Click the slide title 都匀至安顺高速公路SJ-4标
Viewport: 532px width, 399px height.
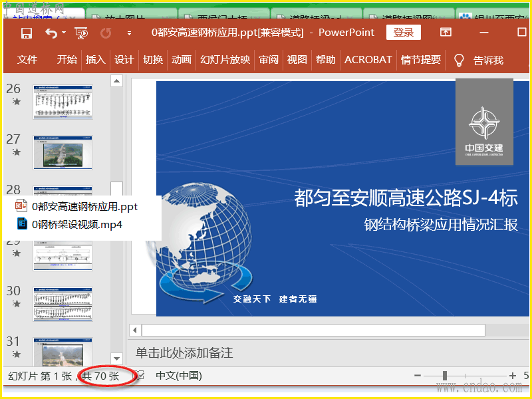coord(406,198)
